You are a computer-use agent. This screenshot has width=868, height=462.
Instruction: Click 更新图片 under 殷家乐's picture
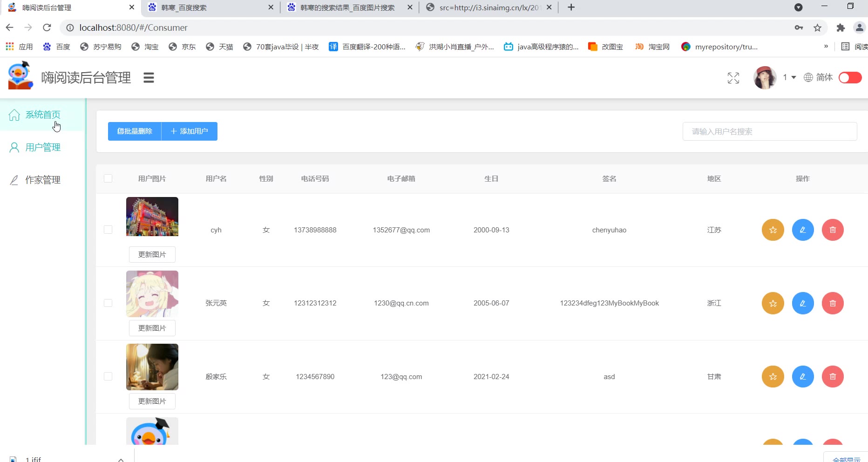pyautogui.click(x=152, y=401)
